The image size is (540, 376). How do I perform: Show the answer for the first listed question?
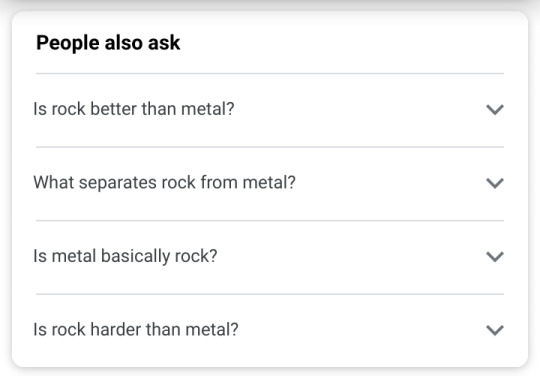click(x=270, y=110)
